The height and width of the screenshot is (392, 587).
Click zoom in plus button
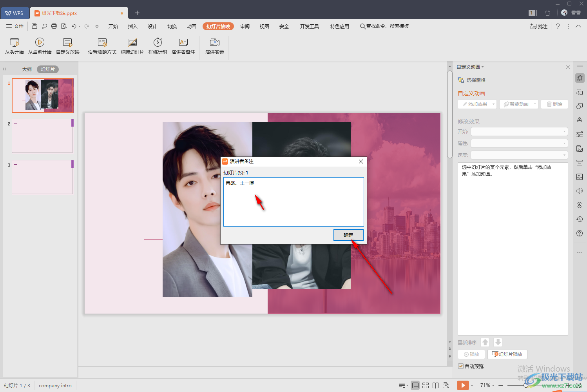point(568,385)
